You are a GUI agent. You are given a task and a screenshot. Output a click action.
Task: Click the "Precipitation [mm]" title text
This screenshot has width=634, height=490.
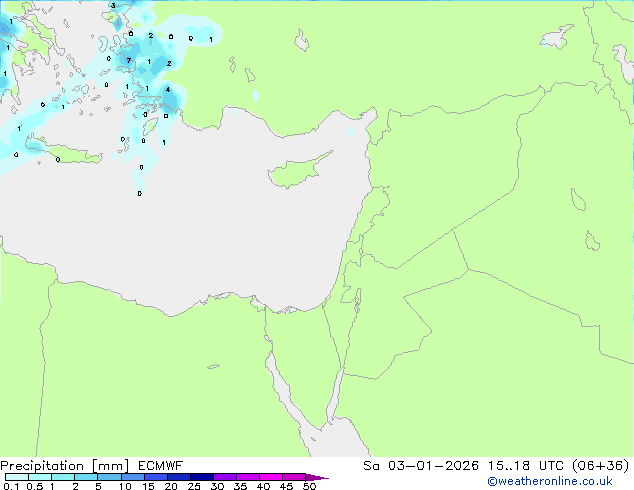(x=64, y=466)
